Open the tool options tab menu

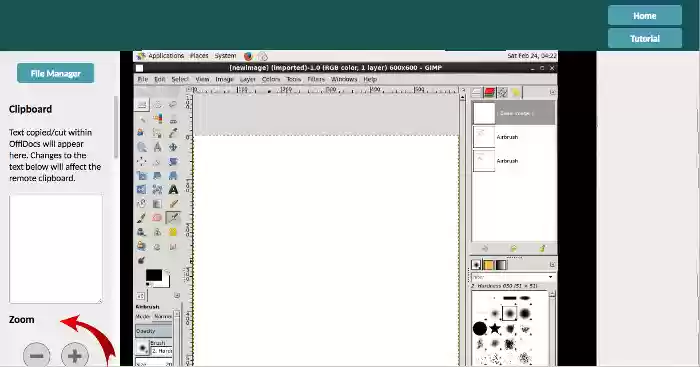pos(177,295)
